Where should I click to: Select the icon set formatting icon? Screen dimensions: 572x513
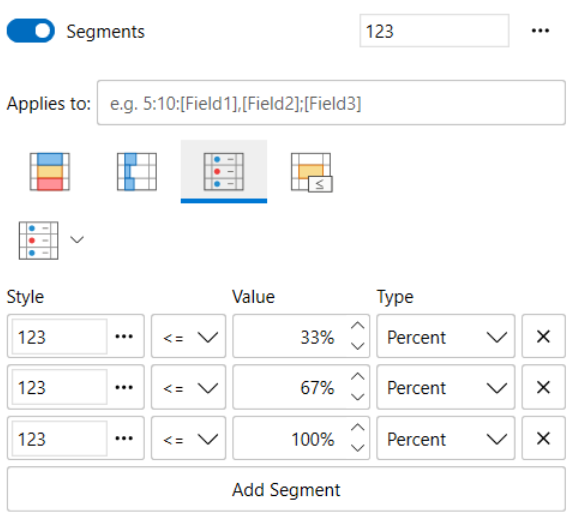click(x=224, y=171)
